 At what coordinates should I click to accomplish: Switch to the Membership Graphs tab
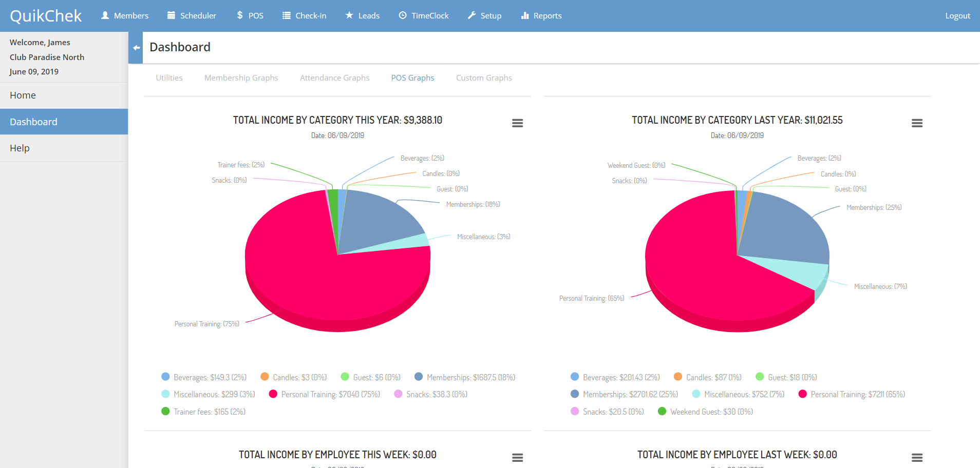pyautogui.click(x=241, y=78)
